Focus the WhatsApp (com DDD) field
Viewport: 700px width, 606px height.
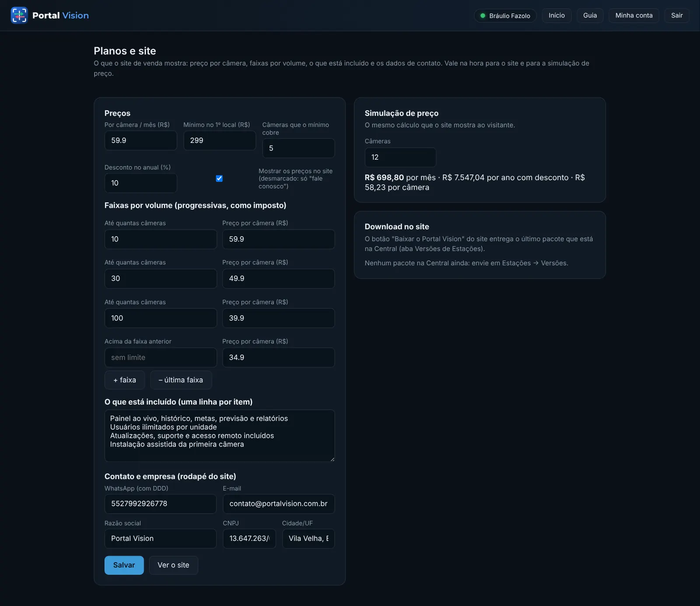click(161, 504)
